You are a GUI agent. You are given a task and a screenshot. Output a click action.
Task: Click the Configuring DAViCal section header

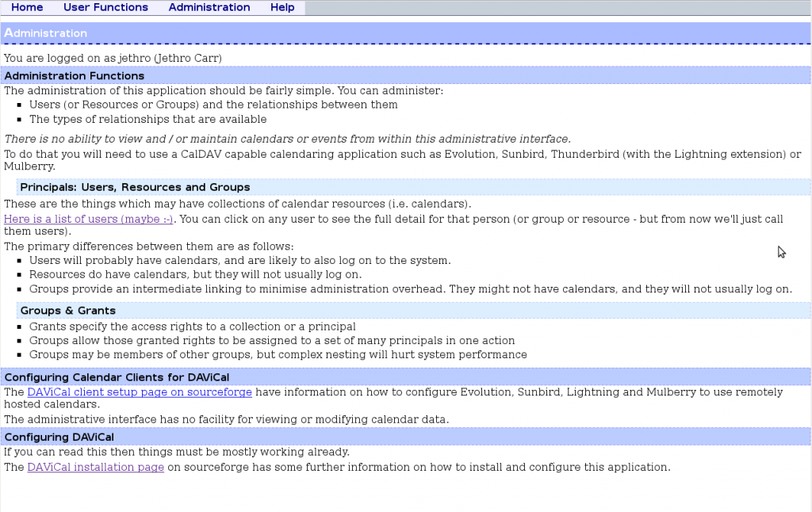tap(56, 437)
